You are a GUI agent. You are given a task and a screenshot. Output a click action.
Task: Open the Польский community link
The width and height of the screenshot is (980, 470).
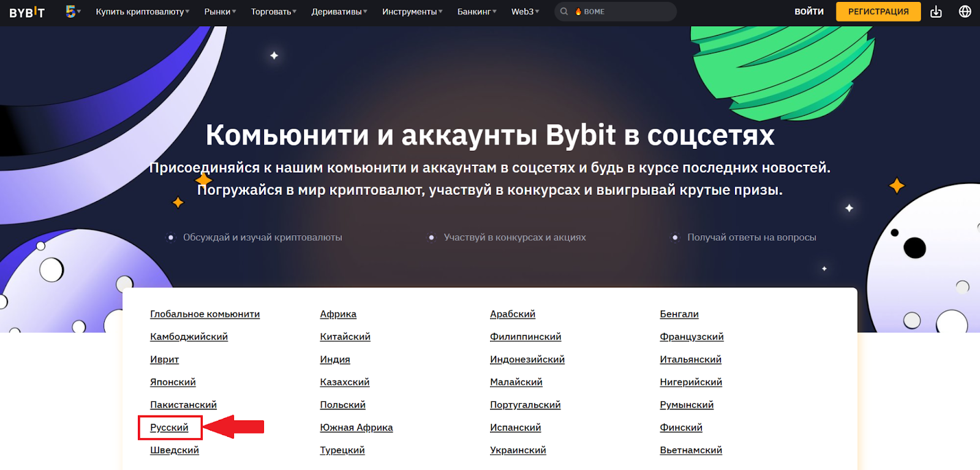coord(342,404)
